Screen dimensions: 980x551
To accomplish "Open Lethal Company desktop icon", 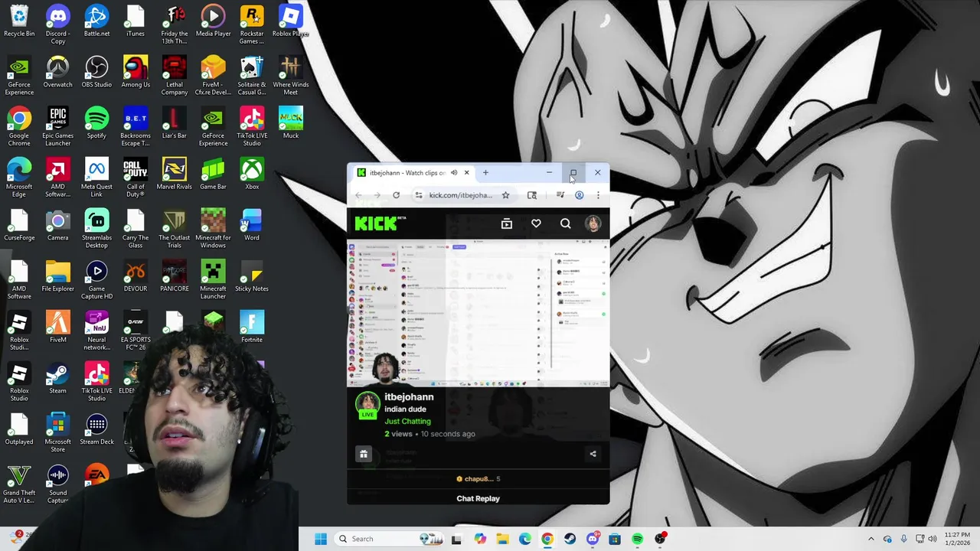I will point(174,76).
